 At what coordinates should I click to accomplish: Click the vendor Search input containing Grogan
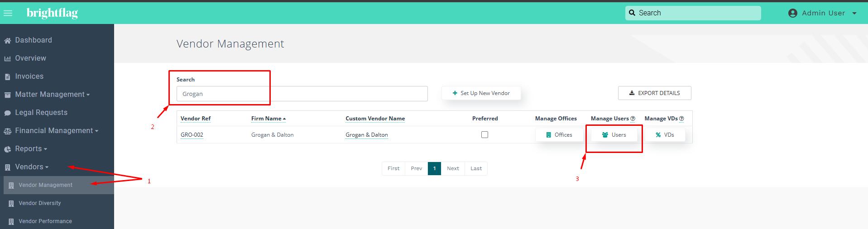point(302,94)
